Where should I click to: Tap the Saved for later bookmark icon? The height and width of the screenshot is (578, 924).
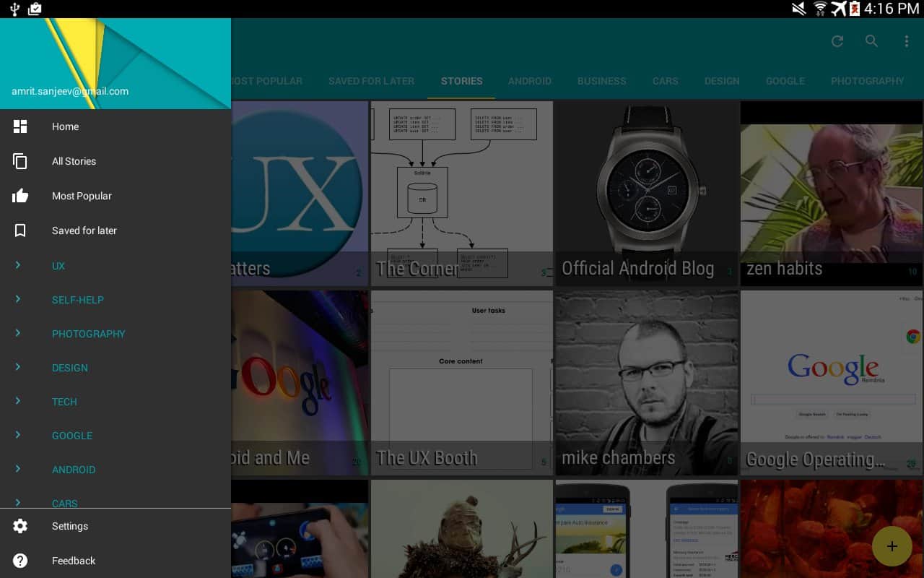(20, 230)
